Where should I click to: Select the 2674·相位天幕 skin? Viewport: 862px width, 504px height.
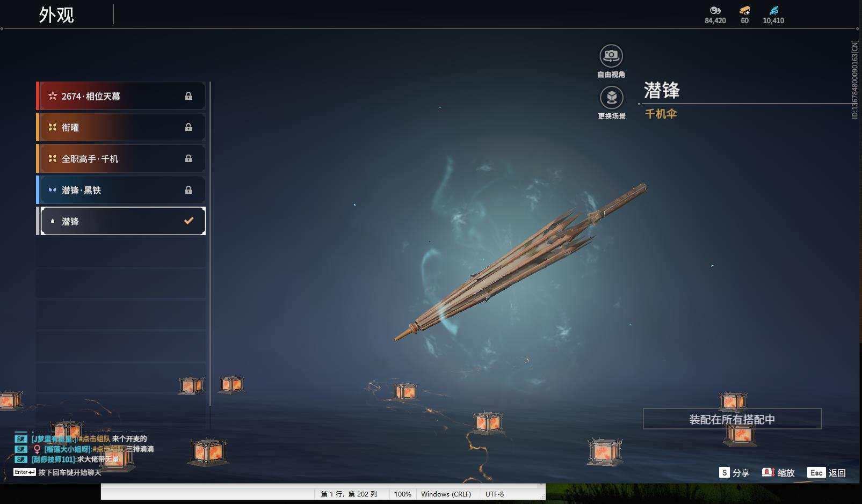click(x=121, y=96)
